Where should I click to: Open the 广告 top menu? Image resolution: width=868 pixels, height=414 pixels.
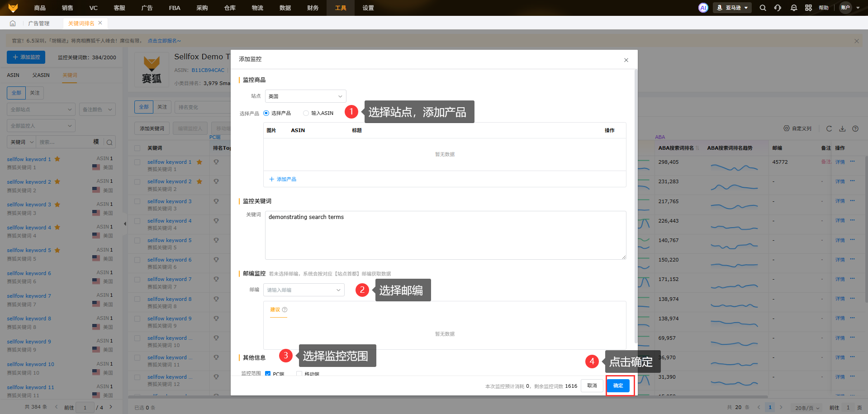[147, 8]
